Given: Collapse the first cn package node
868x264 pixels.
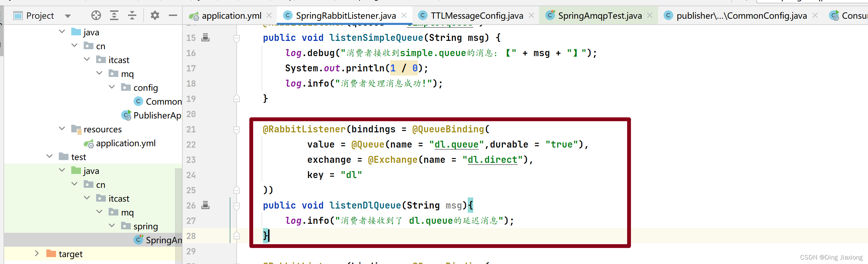Looking at the screenshot, I should click(74, 45).
